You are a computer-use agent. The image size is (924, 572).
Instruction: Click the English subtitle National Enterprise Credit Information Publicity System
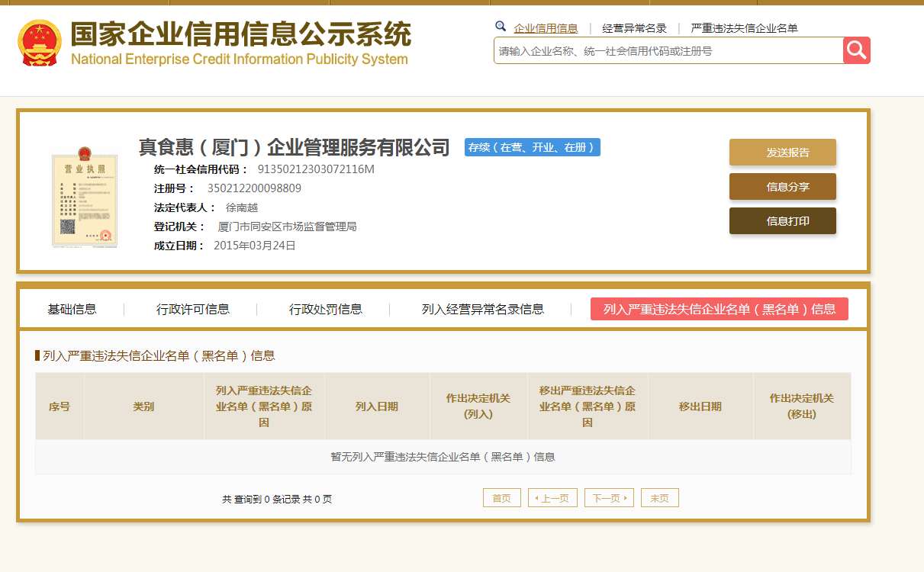click(240, 59)
